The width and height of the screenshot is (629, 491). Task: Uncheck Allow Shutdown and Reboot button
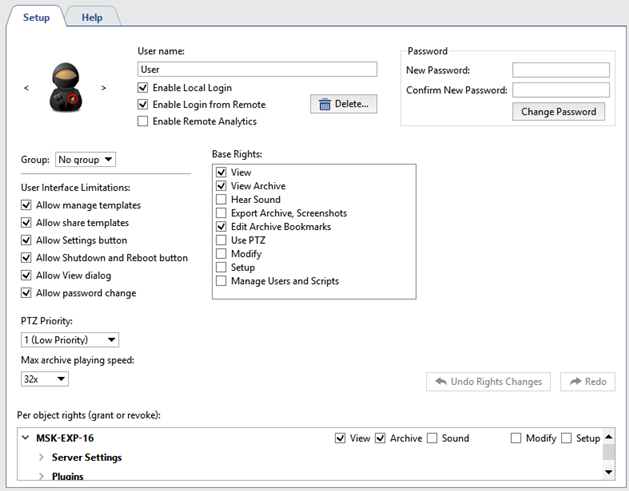27,258
